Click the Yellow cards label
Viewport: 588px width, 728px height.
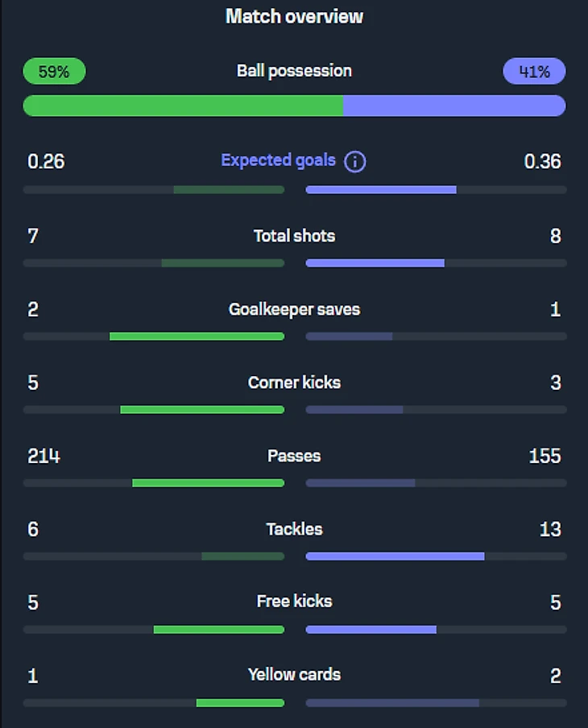pos(294,675)
